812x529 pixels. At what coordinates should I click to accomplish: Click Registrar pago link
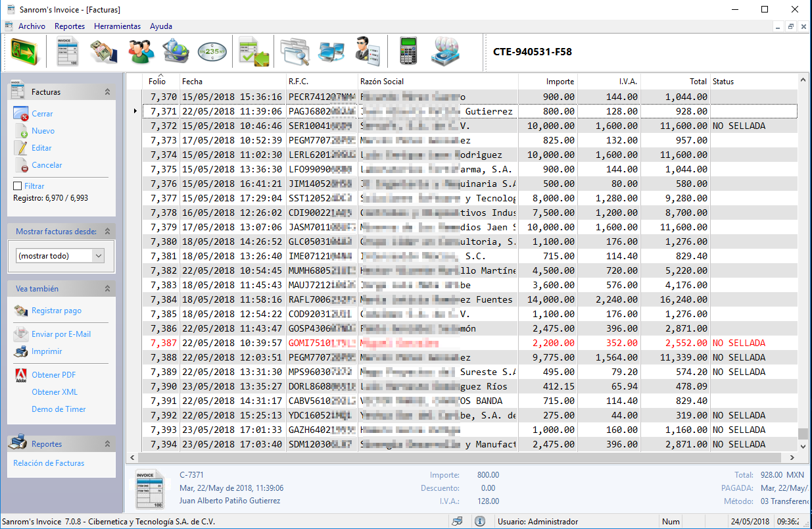57,311
